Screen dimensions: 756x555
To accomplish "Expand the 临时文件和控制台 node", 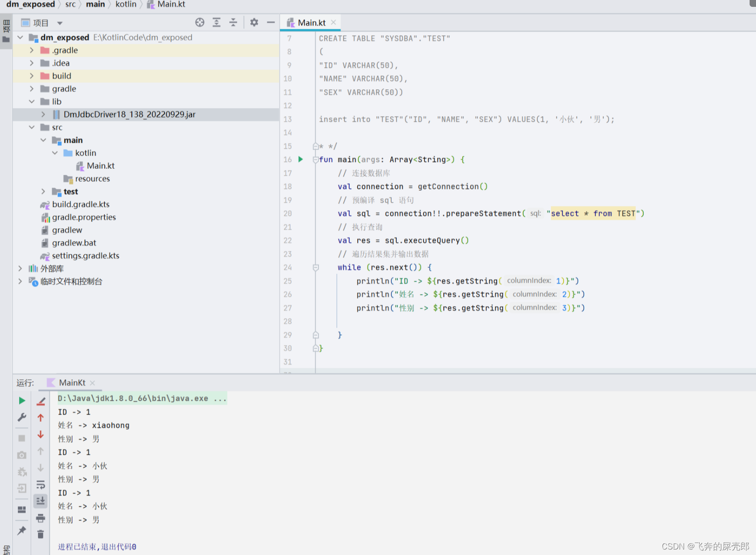I will (20, 281).
